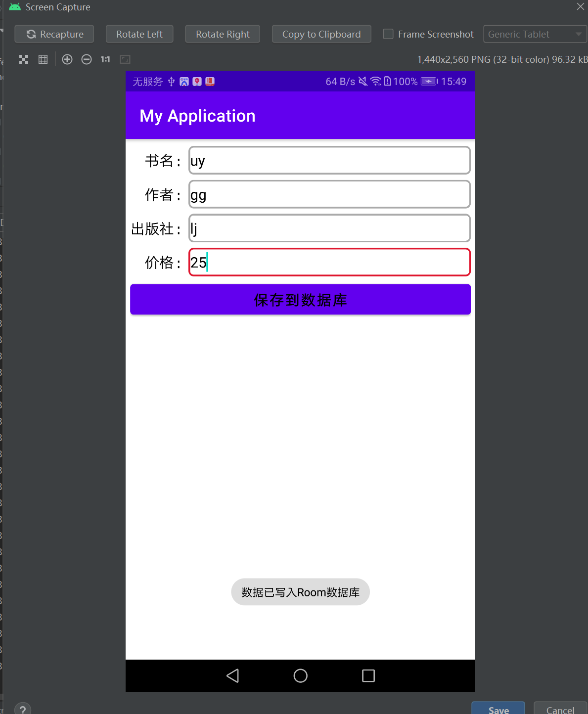Click the 保存到数据库 button
588x714 pixels.
[x=300, y=299]
